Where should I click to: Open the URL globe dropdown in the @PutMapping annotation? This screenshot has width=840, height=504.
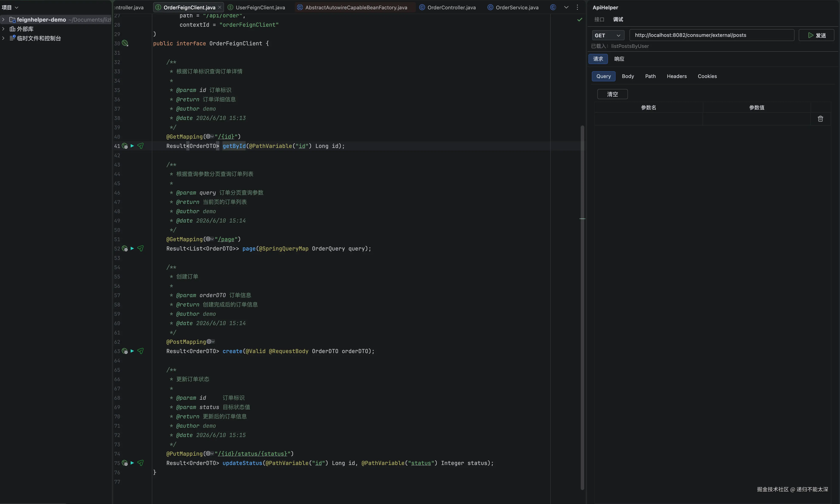click(210, 453)
